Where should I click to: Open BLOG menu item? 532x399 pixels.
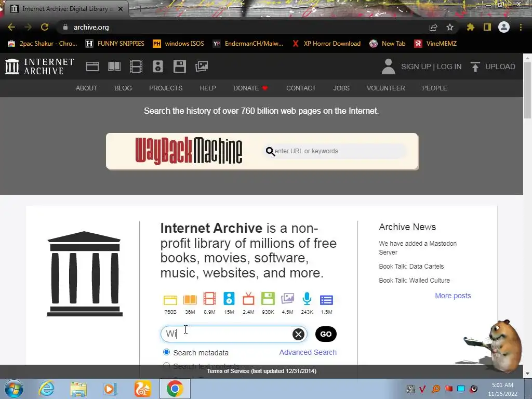click(x=123, y=88)
